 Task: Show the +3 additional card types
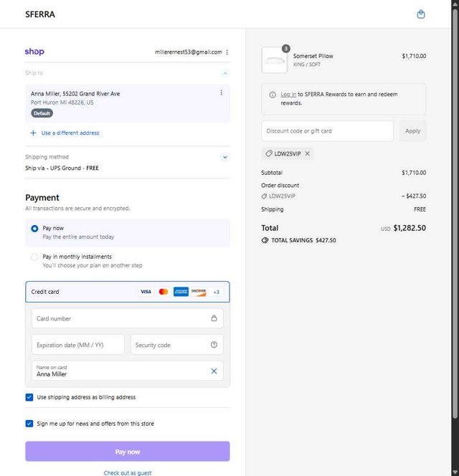216,292
